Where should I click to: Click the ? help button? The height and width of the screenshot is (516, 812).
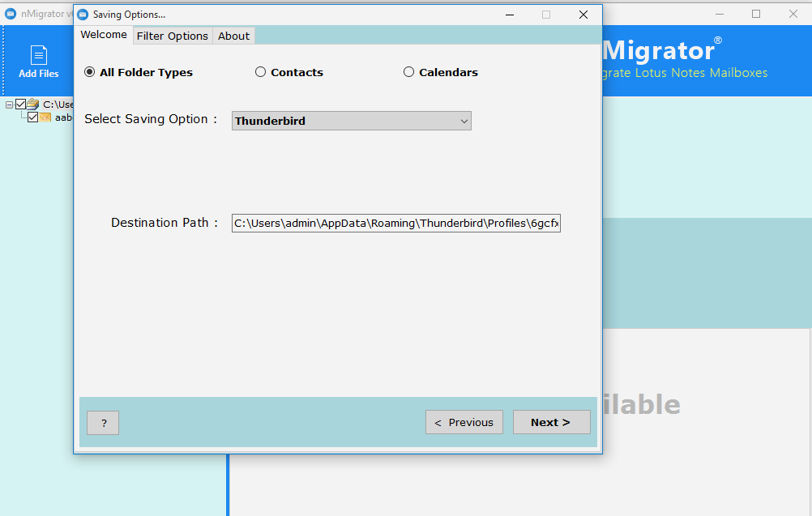103,422
